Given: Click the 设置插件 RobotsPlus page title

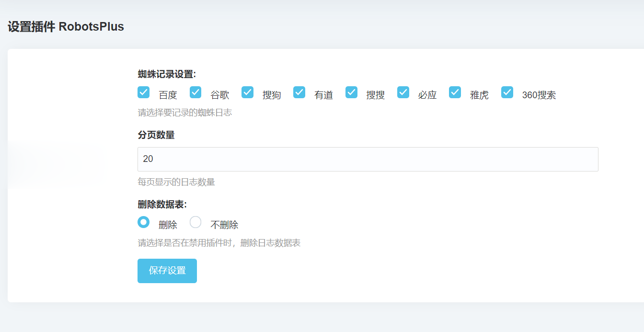Looking at the screenshot, I should click(65, 27).
